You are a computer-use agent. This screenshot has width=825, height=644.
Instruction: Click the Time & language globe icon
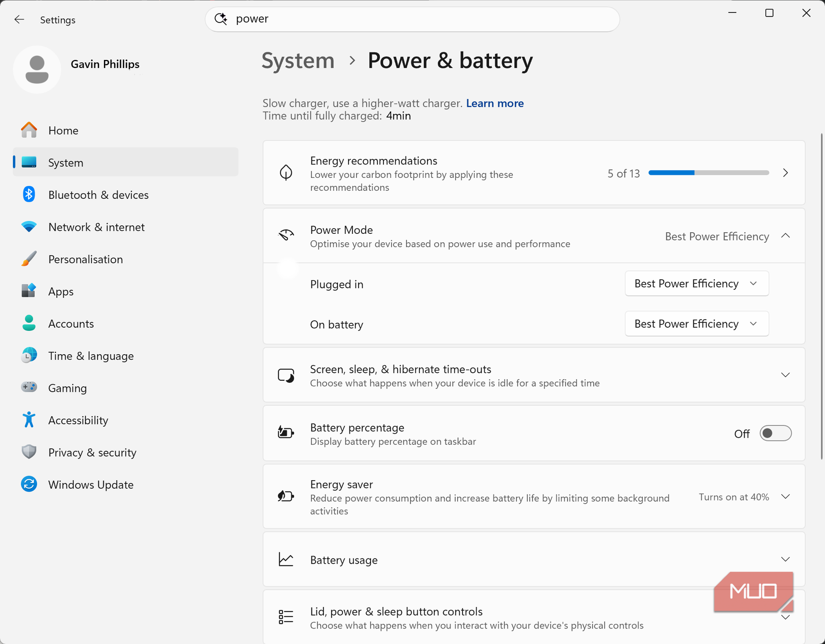point(29,355)
